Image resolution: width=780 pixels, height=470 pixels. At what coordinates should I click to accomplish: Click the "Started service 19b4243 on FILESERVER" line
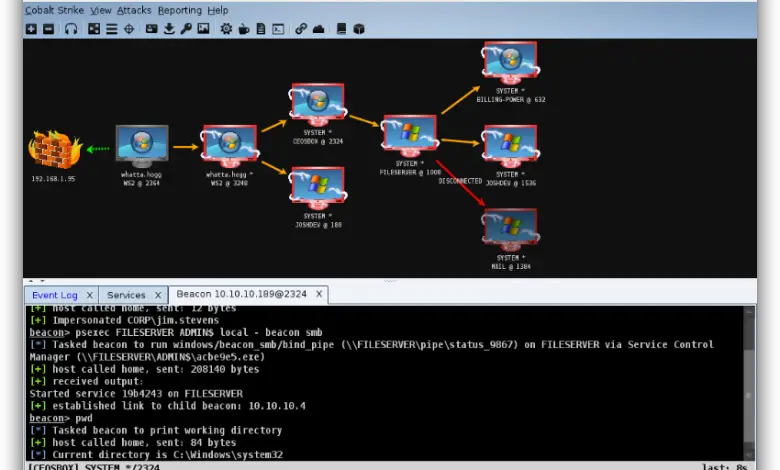pyautogui.click(x=136, y=393)
